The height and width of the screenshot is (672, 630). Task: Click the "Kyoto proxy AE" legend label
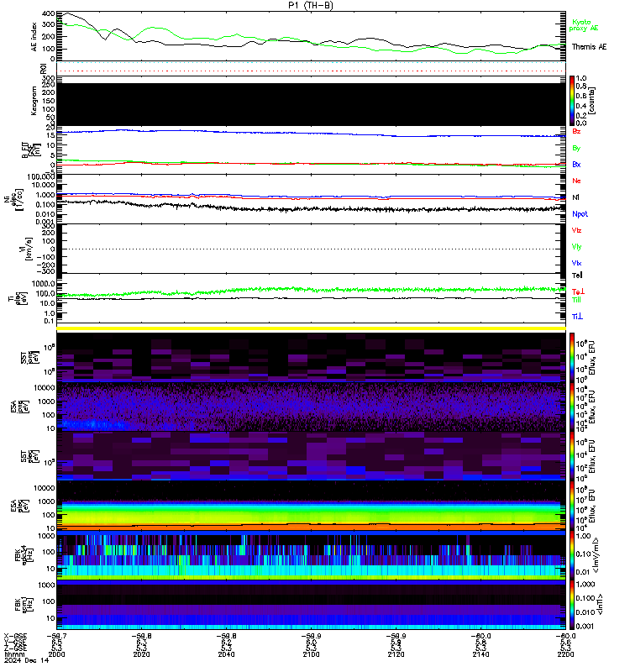pyautogui.click(x=583, y=25)
